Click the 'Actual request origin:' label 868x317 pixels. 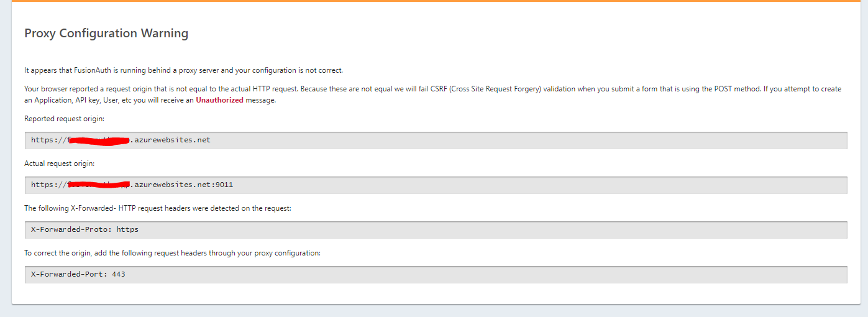pos(59,163)
